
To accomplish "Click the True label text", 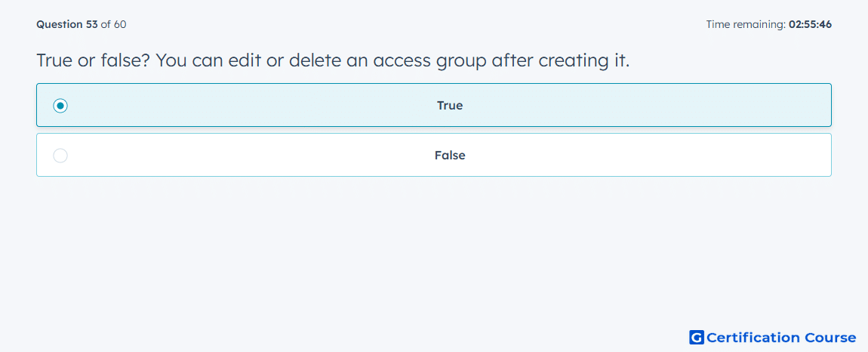I will 450,105.
